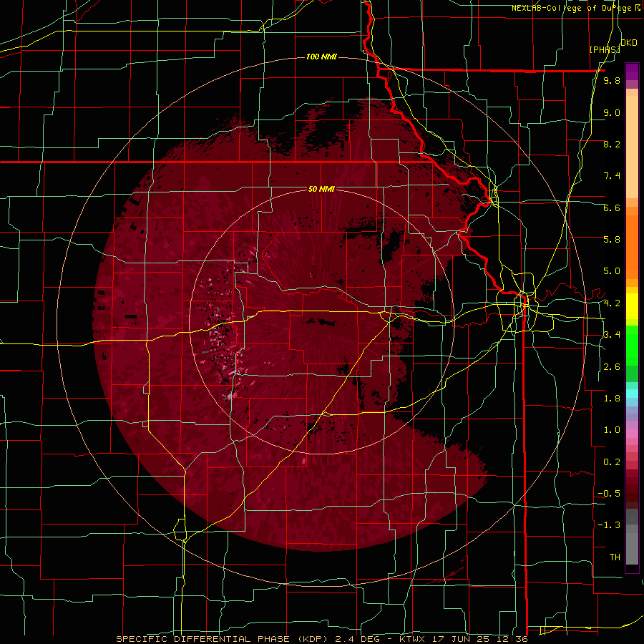Click the DKD product label
This screenshot has width=644, height=644.
pyautogui.click(x=629, y=43)
